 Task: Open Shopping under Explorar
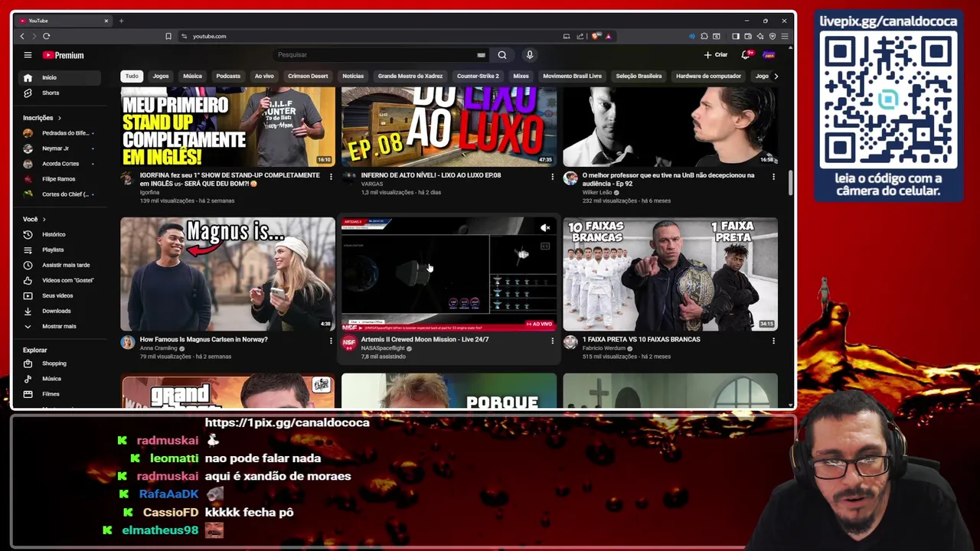[x=60, y=364]
